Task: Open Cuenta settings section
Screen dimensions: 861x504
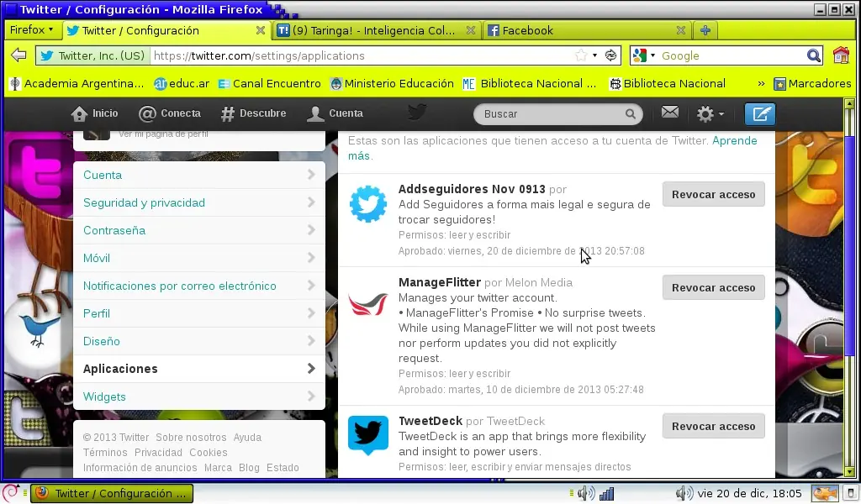Action: [x=199, y=175]
